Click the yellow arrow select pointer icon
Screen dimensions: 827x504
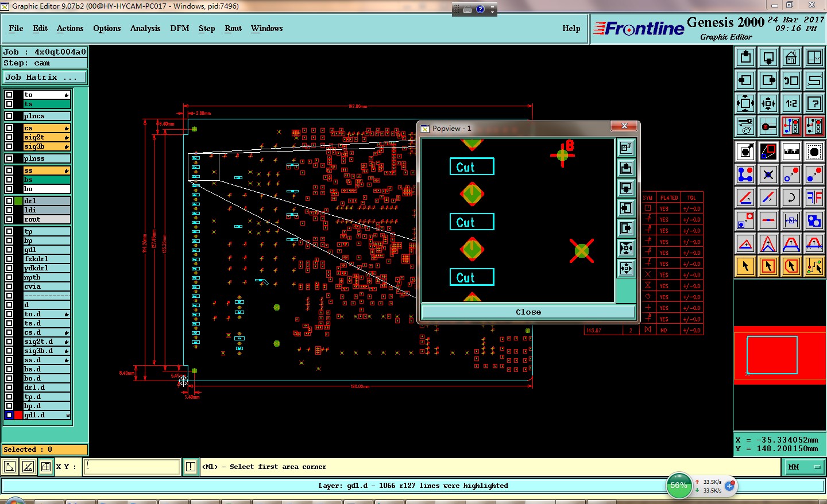745,266
